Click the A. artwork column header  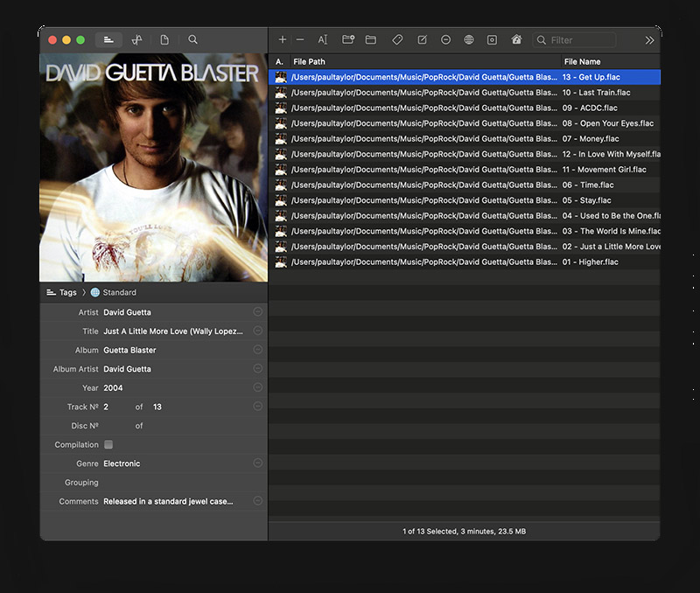coord(279,61)
